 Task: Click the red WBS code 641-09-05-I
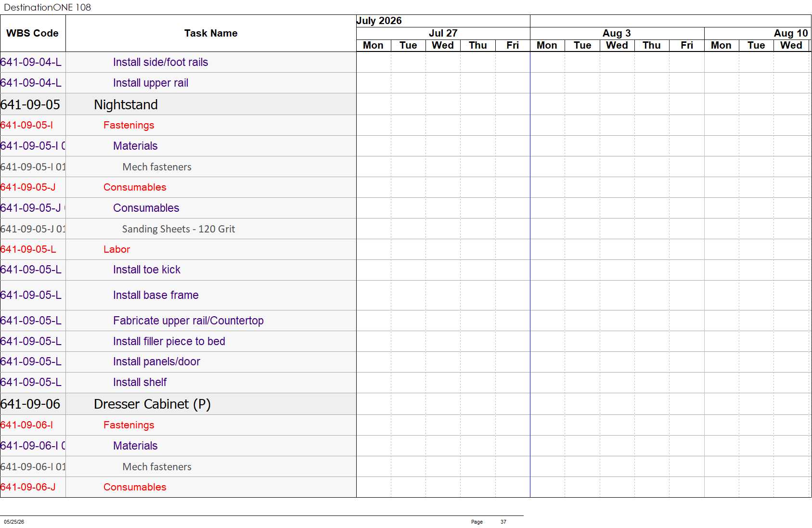(x=26, y=125)
